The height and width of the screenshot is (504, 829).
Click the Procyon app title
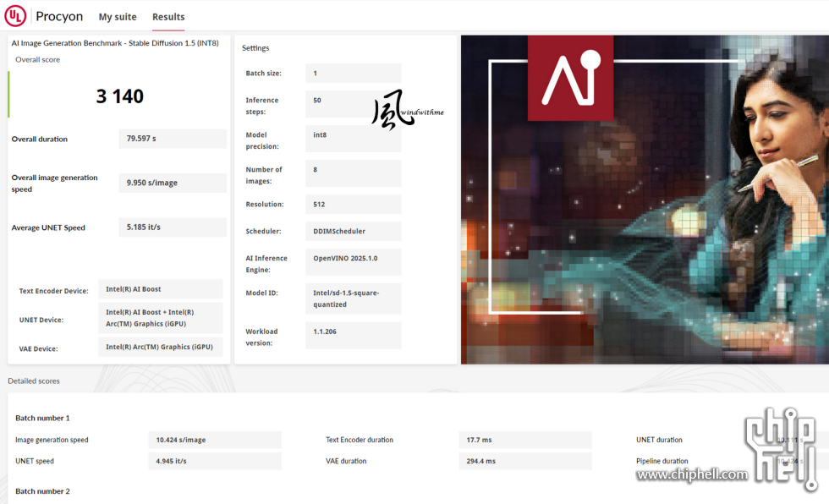tap(59, 16)
